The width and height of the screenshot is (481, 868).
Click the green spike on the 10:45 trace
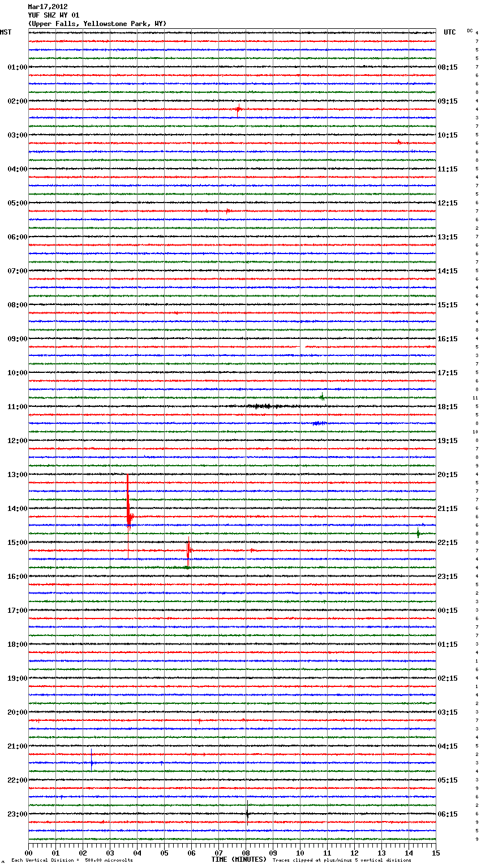click(x=322, y=397)
